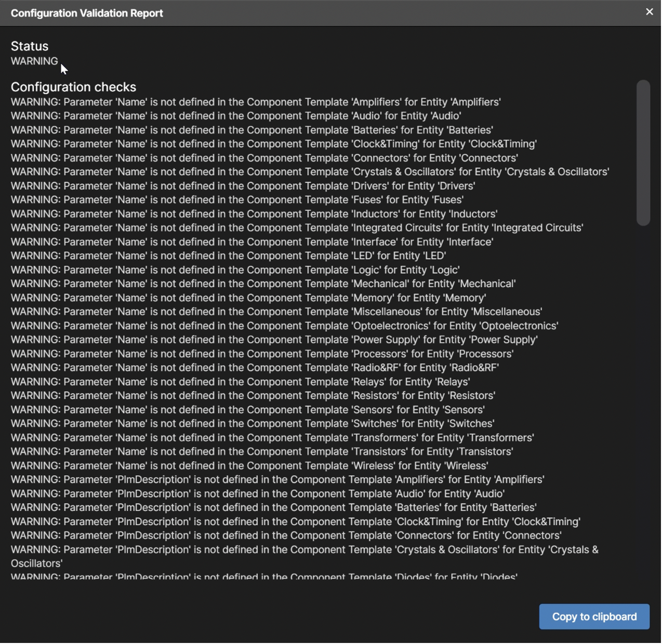Close the Configuration Validation Report dialog

point(650,11)
